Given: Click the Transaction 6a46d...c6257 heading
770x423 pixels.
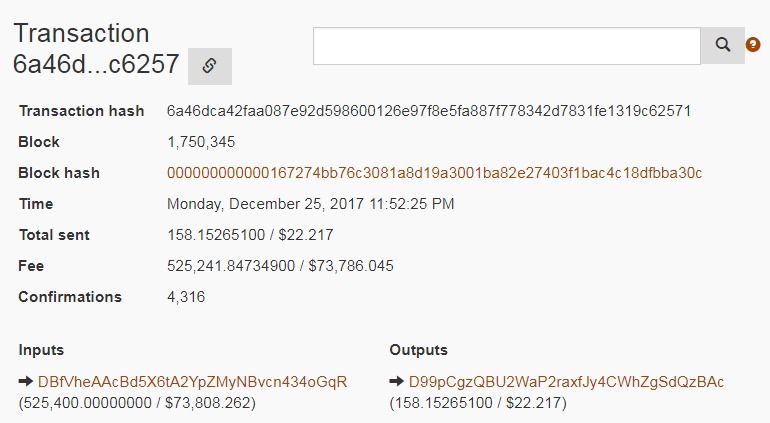Looking at the screenshot, I should (96, 49).
